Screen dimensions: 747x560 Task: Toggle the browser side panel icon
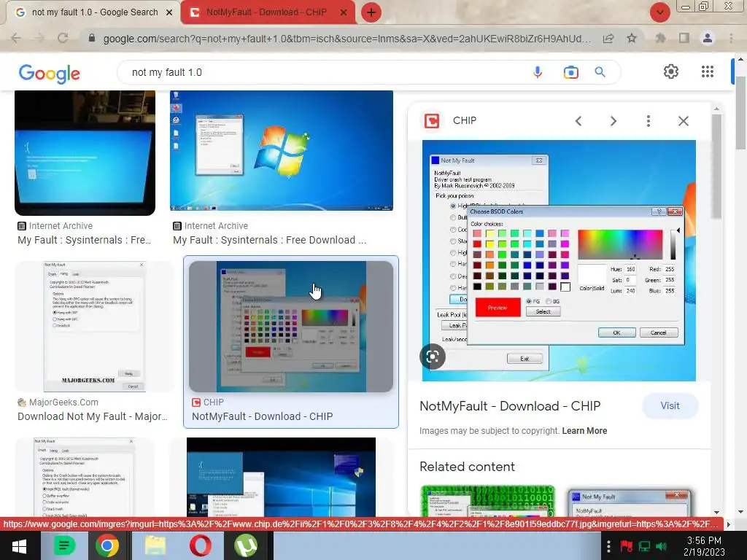[x=684, y=38]
